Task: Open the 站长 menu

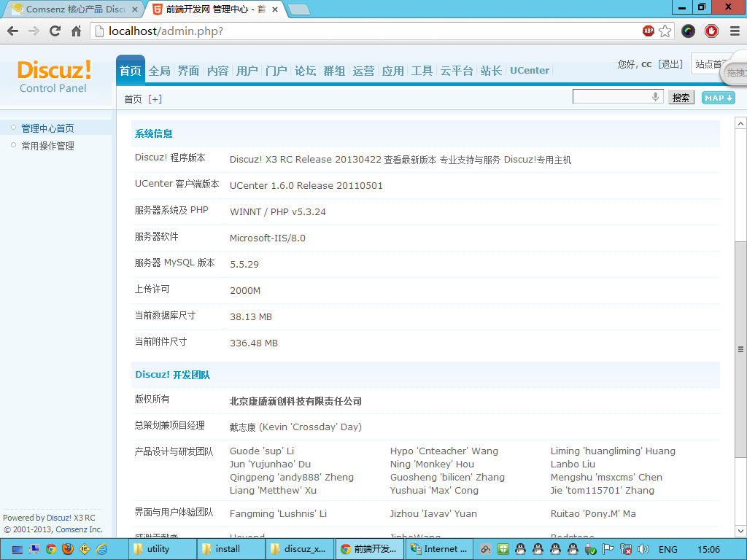Action: 491,71
